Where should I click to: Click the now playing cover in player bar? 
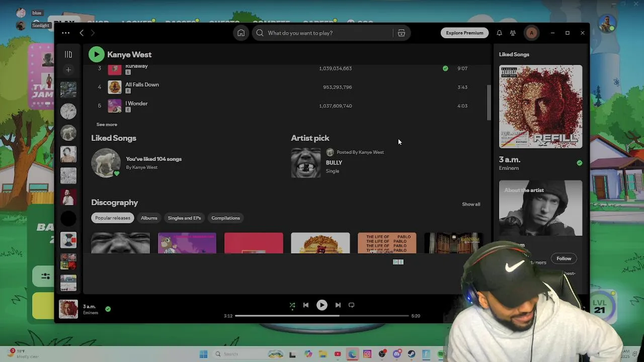(x=68, y=309)
